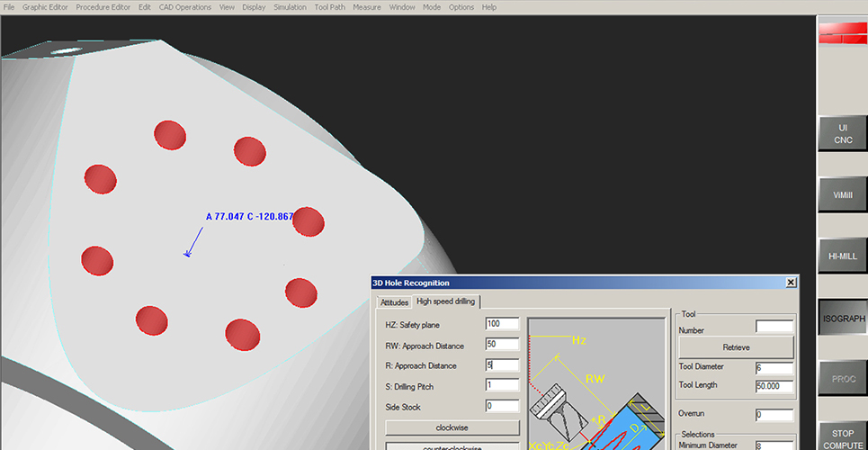The image size is (868, 450).
Task: Open the Display menu
Action: 254,7
